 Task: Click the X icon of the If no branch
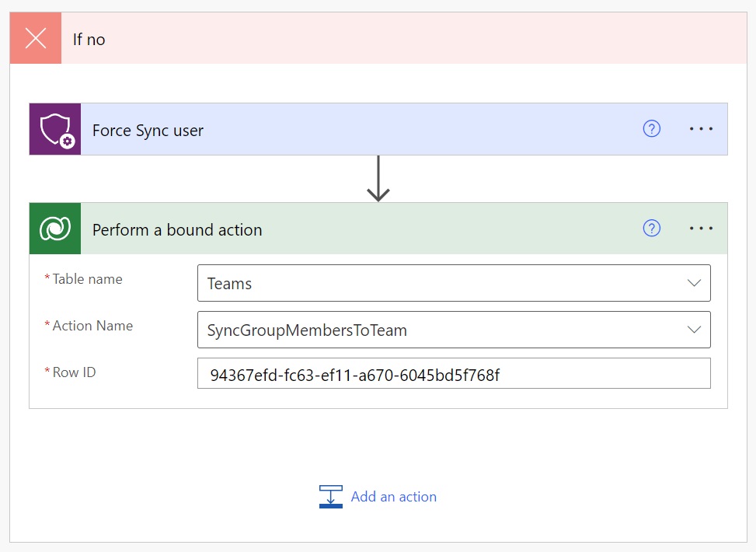pos(36,38)
